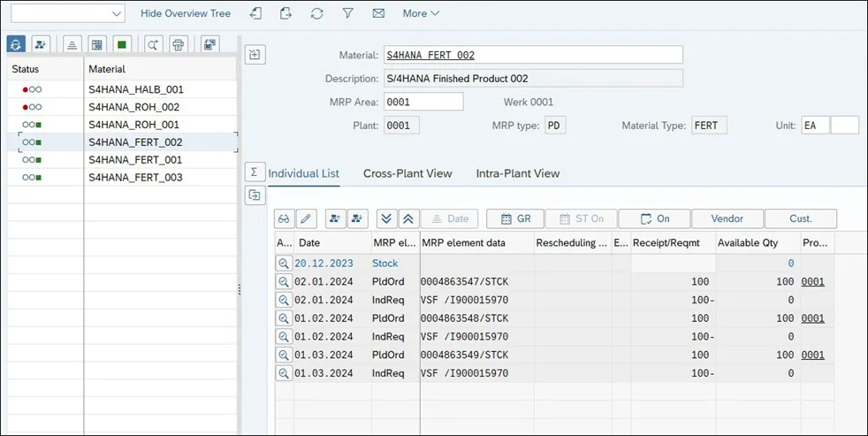Switch to Individual List tab
The width and height of the screenshot is (868, 436).
pos(303,173)
